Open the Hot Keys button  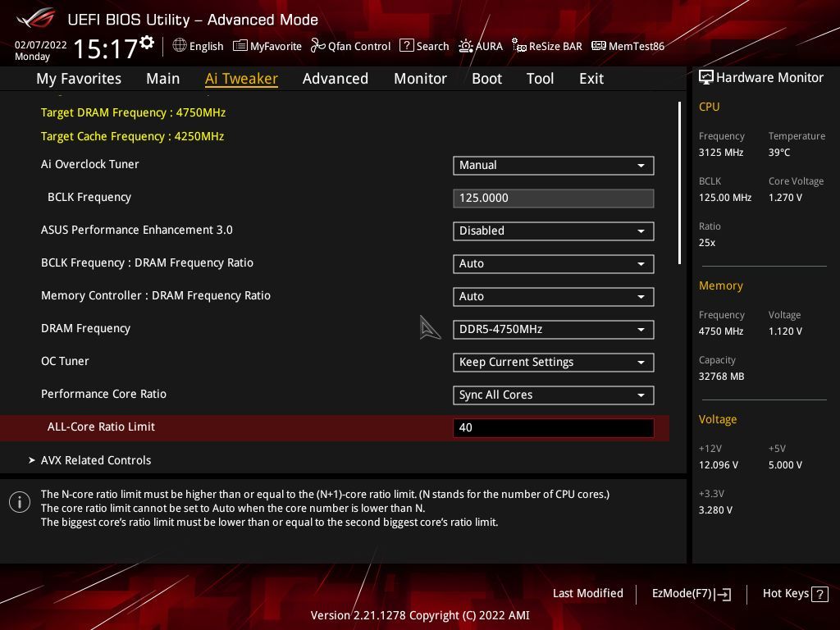pos(795,594)
